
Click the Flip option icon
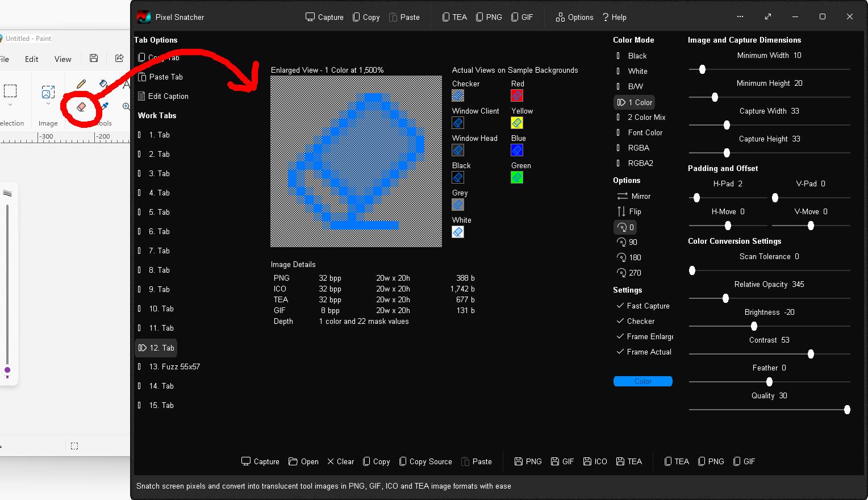coord(621,211)
